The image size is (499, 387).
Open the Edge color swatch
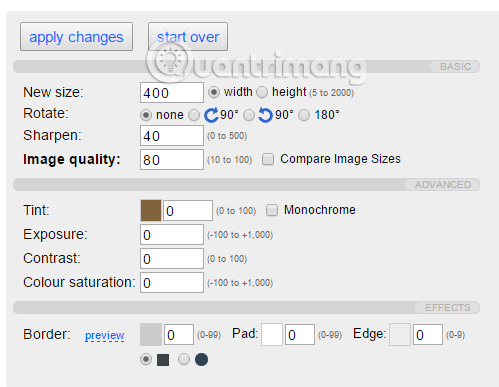[400, 334]
